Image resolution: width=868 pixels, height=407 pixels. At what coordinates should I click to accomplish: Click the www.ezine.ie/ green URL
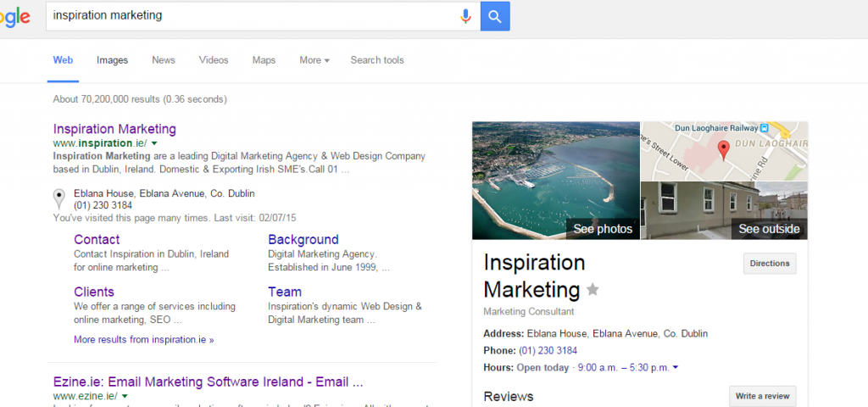click(86, 396)
